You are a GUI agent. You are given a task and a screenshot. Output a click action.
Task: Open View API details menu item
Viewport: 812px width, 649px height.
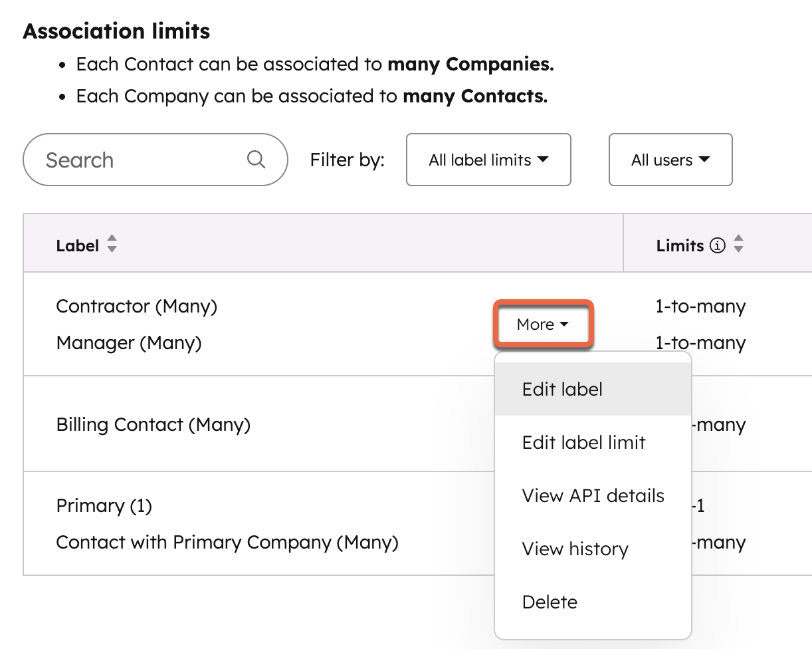(593, 495)
